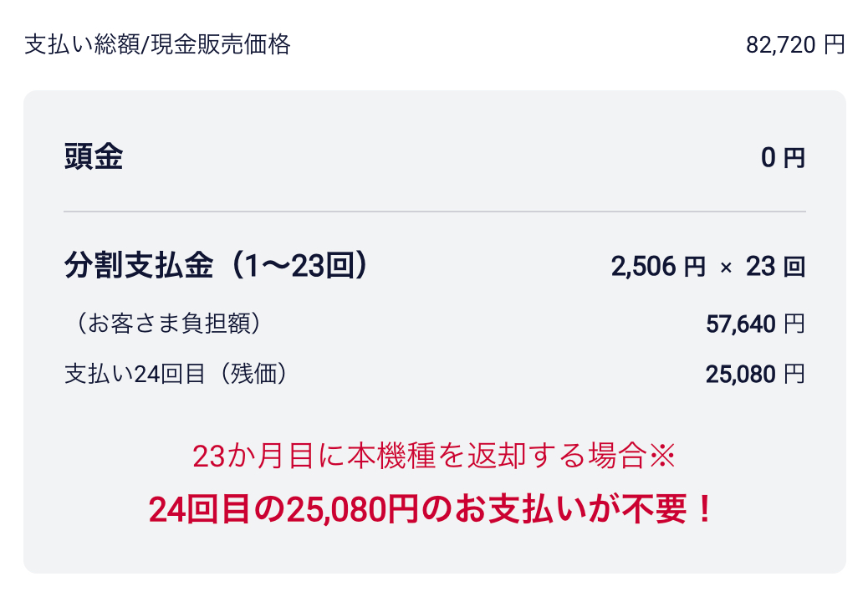The height and width of the screenshot is (597, 868).
Task: Click the 頭金 heading
Action: point(94,156)
